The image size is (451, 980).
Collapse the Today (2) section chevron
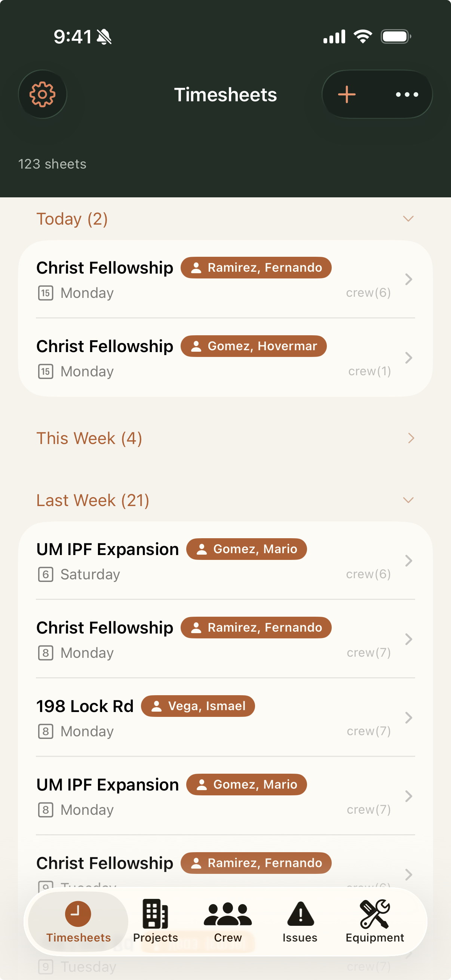(x=408, y=219)
